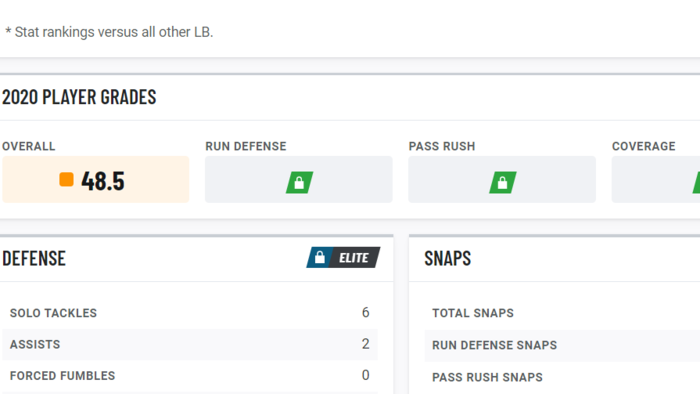Click the Pass Rush locked grade box
This screenshot has width=700, height=394.
click(x=502, y=179)
